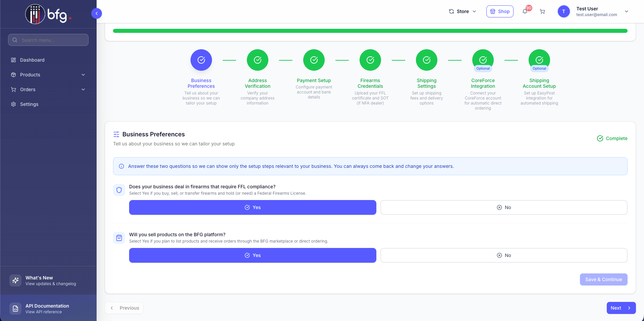This screenshot has height=321, width=644.
Task: Open the Store switcher dropdown
Action: tap(463, 11)
